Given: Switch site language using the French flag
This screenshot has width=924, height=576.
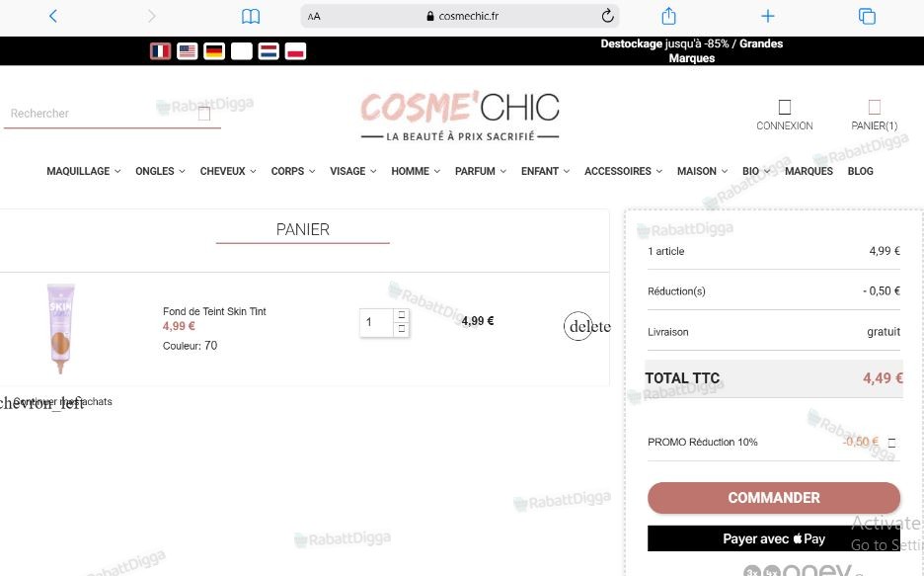Looking at the screenshot, I should [160, 51].
